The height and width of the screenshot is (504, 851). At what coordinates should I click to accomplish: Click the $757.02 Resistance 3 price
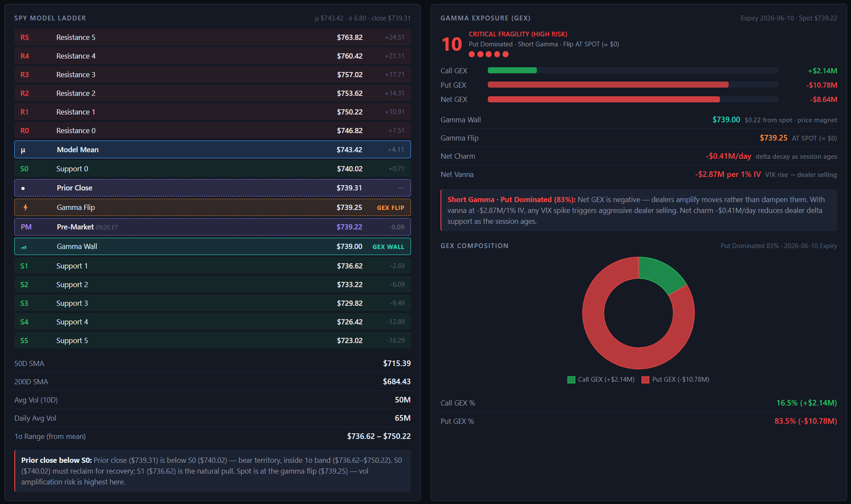point(350,75)
